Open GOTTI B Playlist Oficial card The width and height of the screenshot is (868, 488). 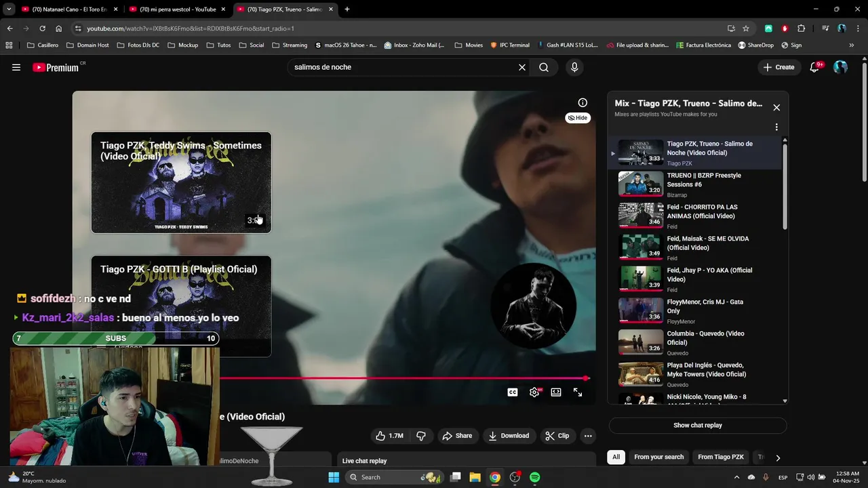(181, 306)
